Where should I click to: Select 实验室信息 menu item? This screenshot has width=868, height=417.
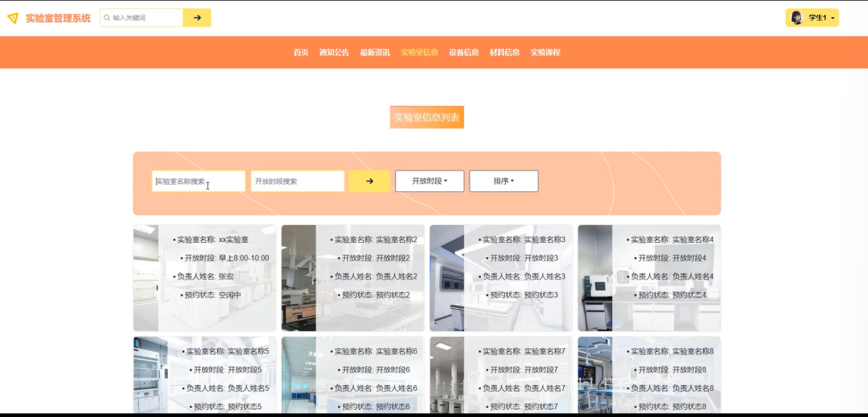tap(419, 52)
